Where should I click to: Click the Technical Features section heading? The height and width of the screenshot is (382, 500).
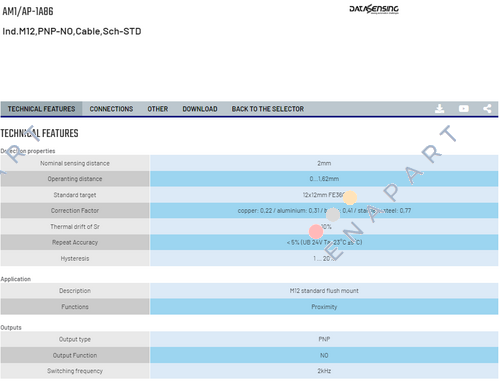tap(39, 133)
